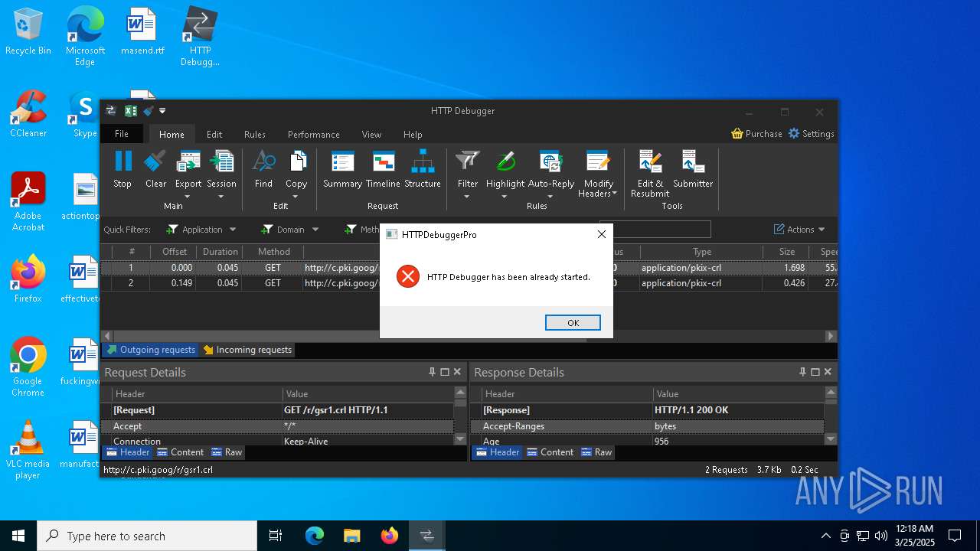The width and height of the screenshot is (980, 551).
Task: Close the Response Details panel
Action: 828,372
